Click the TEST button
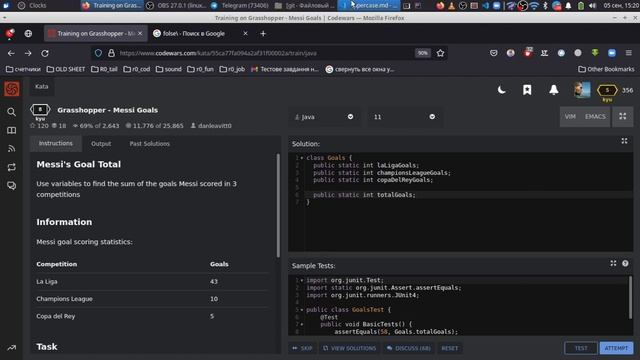The image size is (640, 360). point(581,348)
